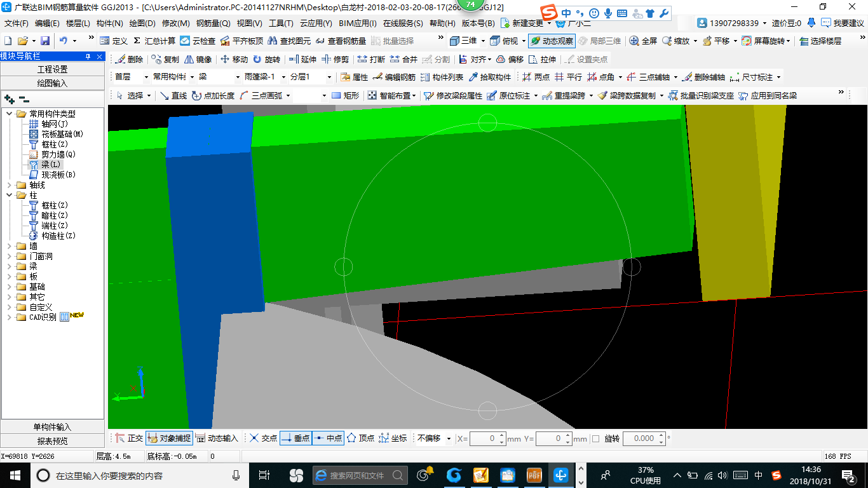Click the 工程设置 panel button
The image size is (868, 488).
pyautogui.click(x=52, y=69)
